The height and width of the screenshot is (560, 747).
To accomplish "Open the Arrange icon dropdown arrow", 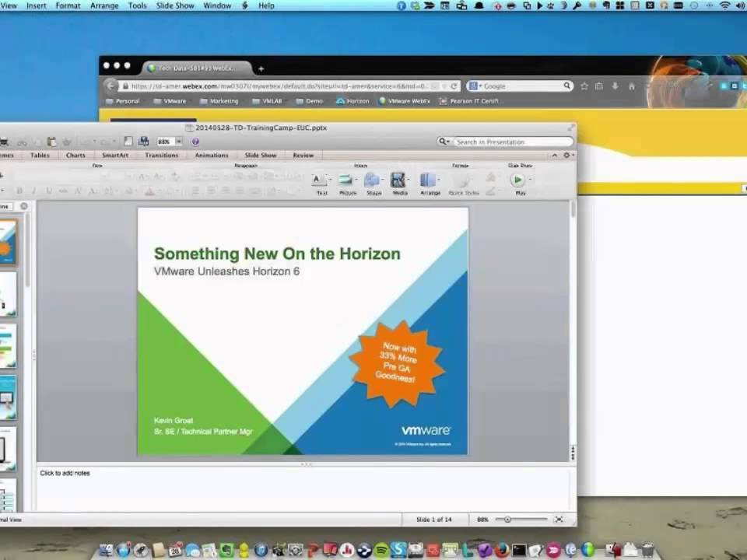I will click(439, 180).
